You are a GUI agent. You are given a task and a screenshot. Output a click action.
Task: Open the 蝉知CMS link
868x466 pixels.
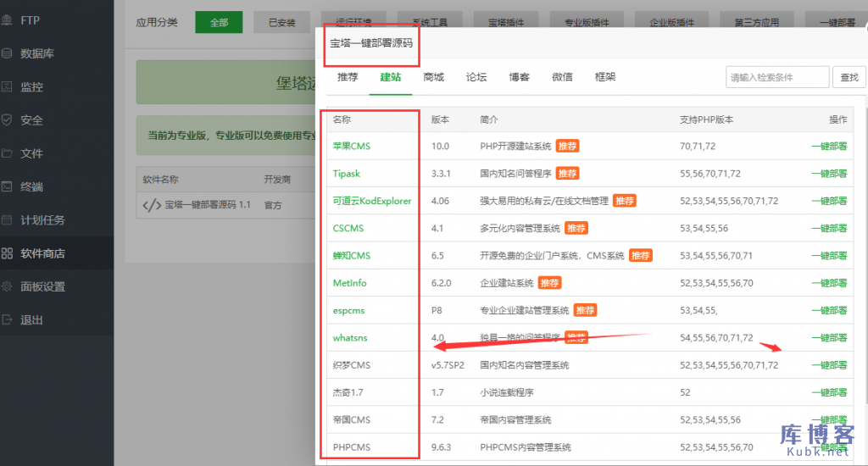pos(352,256)
